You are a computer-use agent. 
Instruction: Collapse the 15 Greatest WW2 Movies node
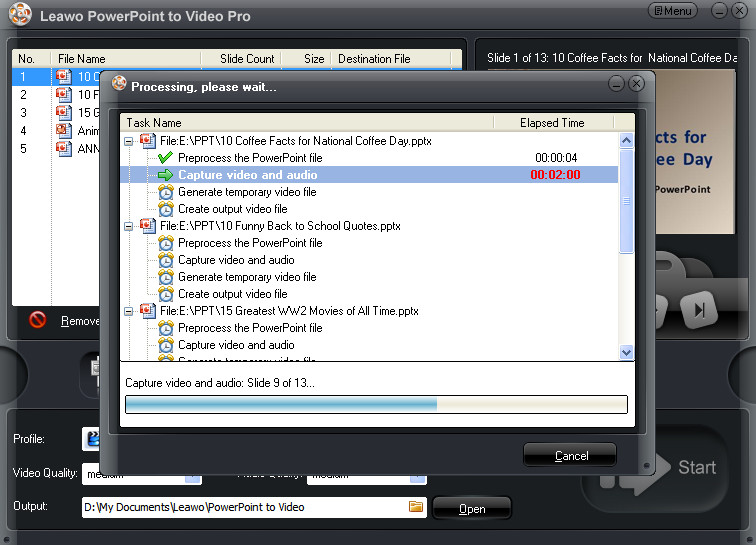pos(129,311)
